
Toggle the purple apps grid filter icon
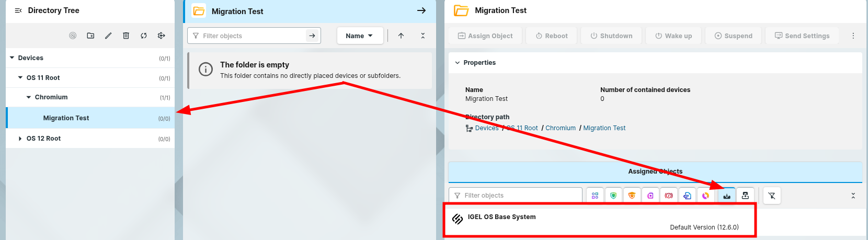coord(595,196)
